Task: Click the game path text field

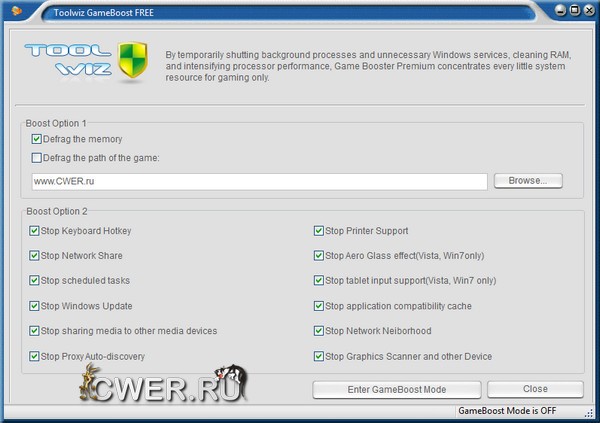Action: coord(258,182)
